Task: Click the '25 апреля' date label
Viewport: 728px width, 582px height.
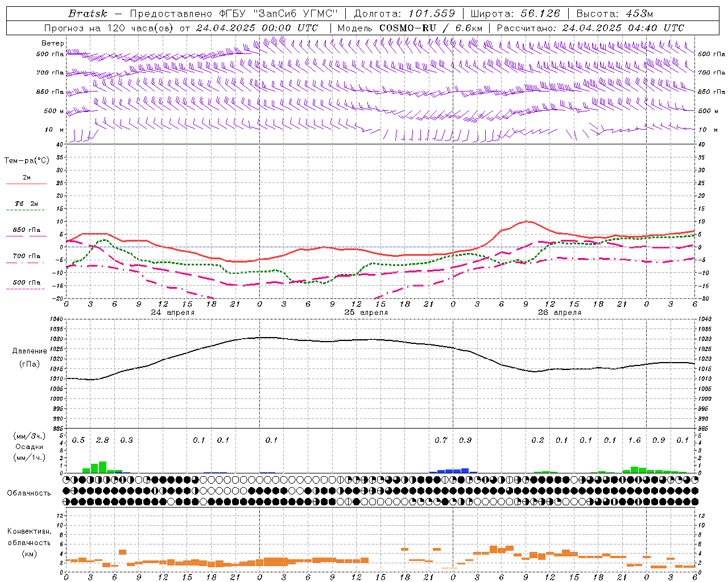Action: tap(366, 313)
